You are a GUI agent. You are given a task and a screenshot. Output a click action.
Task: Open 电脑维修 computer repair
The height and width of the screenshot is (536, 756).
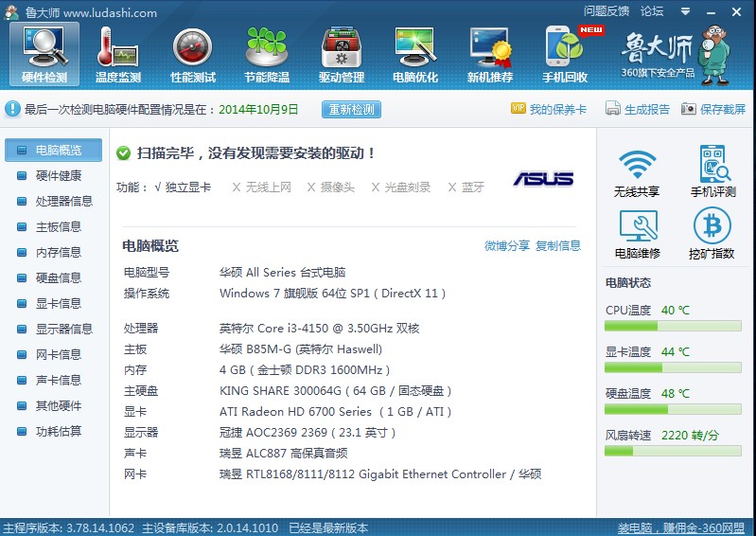pyautogui.click(x=638, y=234)
